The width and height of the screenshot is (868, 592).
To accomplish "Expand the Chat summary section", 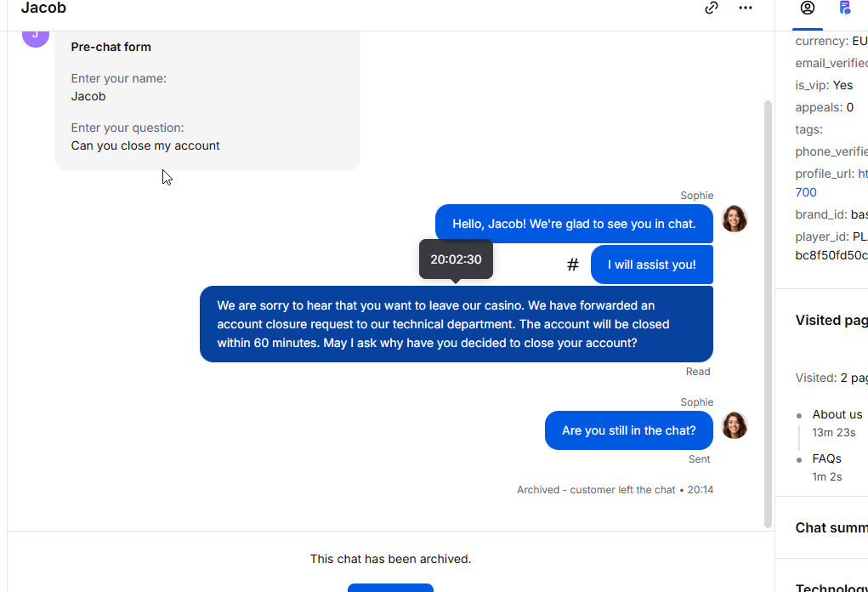I will [831, 527].
